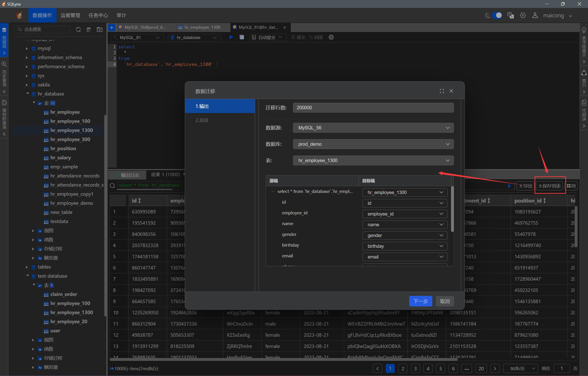Switch to 输出日志 tab
Viewport: 588px width, 376px height.
click(x=127, y=175)
